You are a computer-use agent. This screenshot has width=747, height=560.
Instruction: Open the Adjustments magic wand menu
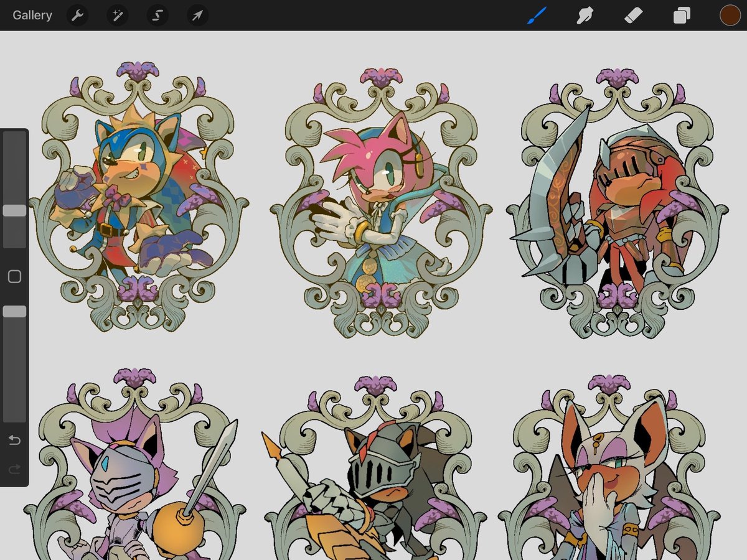pyautogui.click(x=117, y=15)
